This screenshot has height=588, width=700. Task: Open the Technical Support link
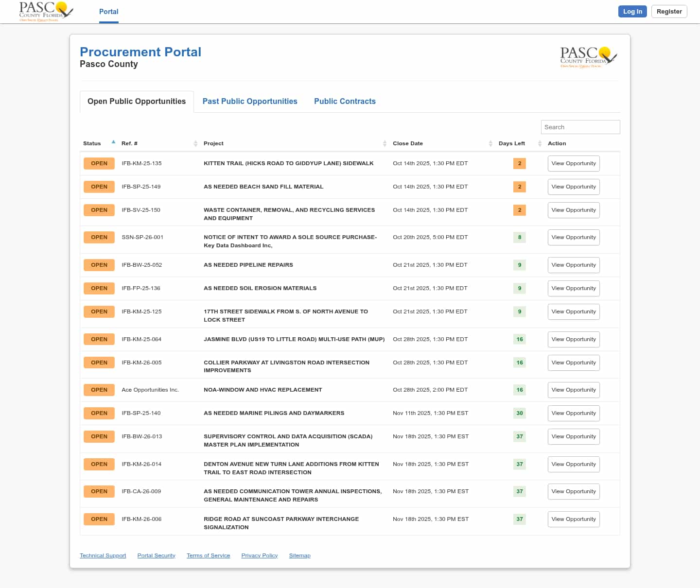[103, 555]
